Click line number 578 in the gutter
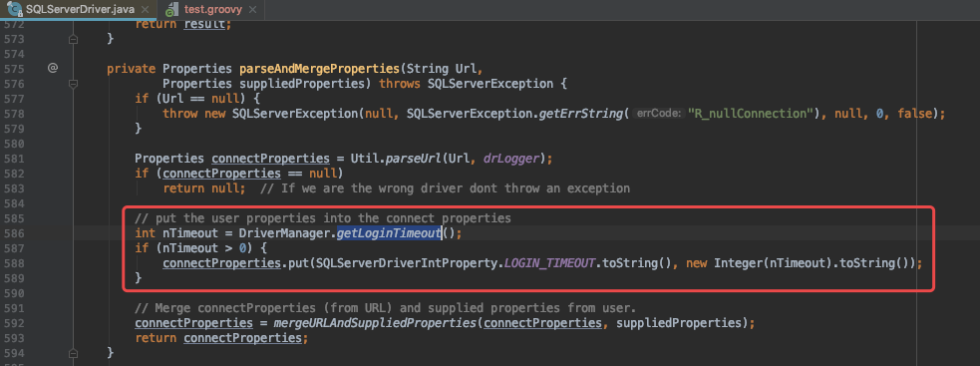Viewport: 980px width, 366px height. pos(13,114)
